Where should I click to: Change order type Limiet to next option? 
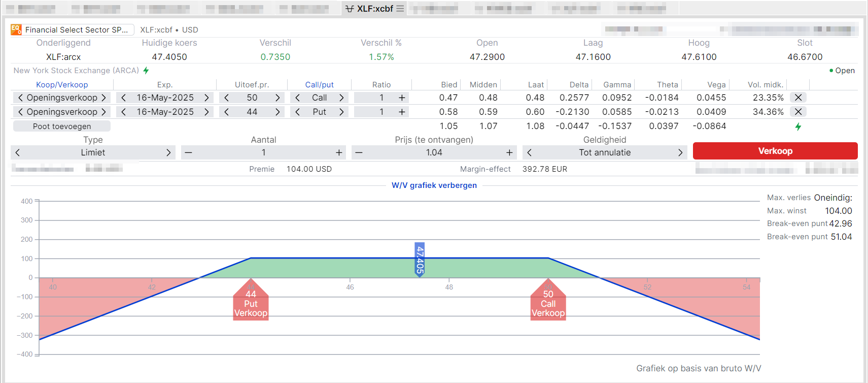tap(168, 152)
